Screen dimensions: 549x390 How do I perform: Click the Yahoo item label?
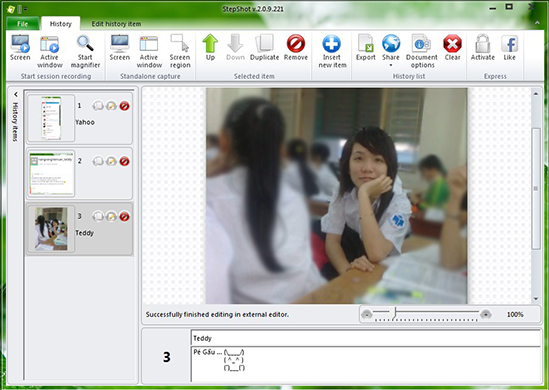[x=85, y=122]
